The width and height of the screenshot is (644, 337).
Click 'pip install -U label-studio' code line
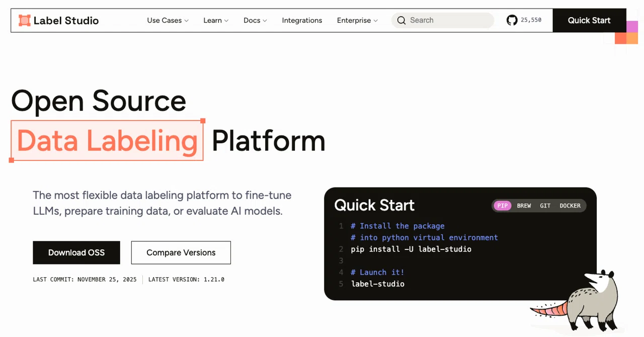[x=411, y=249]
